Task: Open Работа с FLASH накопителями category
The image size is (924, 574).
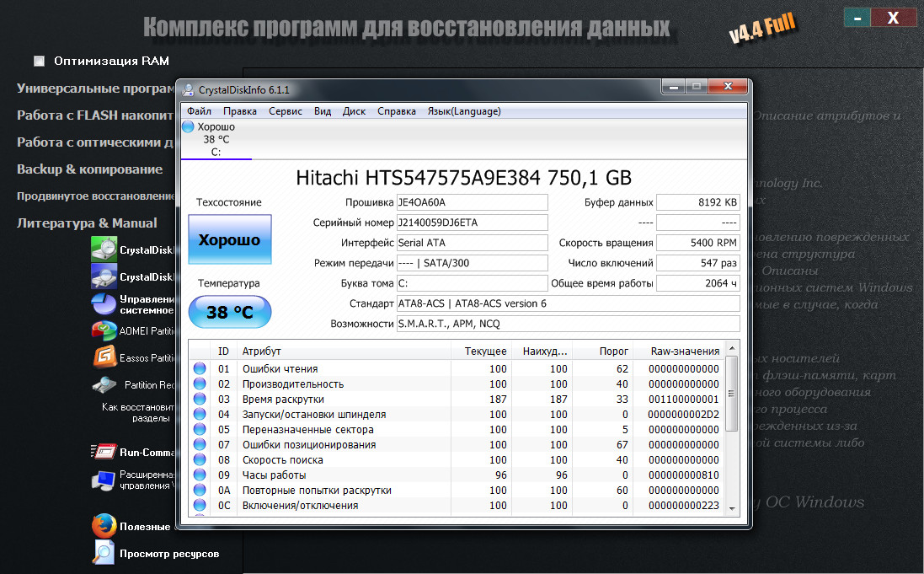Action: (x=95, y=115)
